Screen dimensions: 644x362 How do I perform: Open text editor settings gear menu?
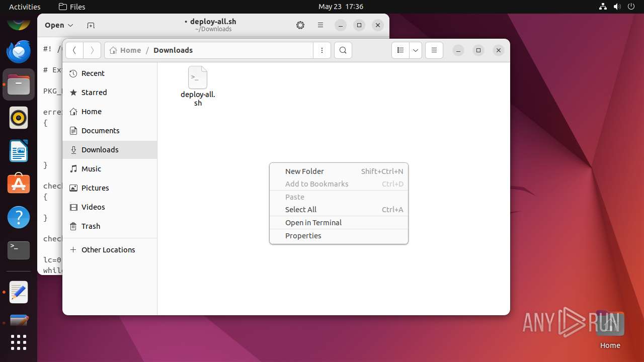(x=300, y=25)
